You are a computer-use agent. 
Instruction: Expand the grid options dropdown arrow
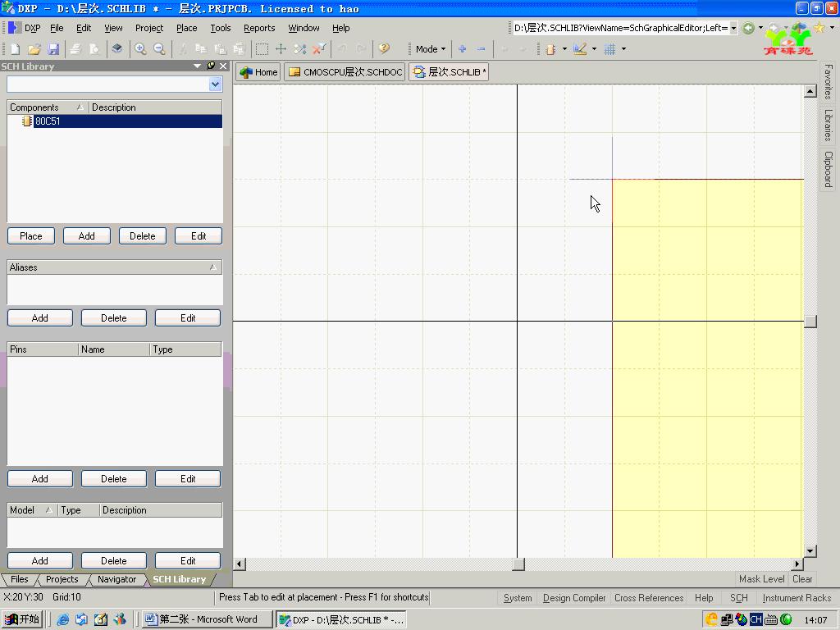[x=623, y=49]
